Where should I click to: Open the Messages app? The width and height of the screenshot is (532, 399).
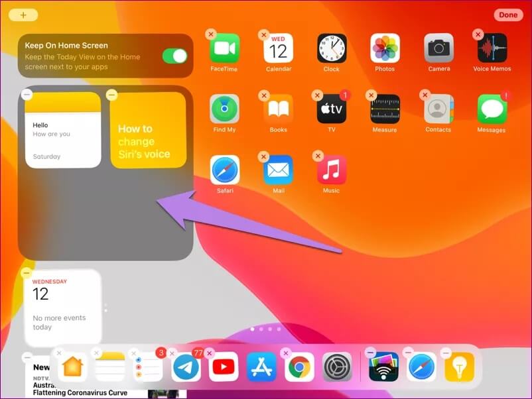click(x=492, y=109)
